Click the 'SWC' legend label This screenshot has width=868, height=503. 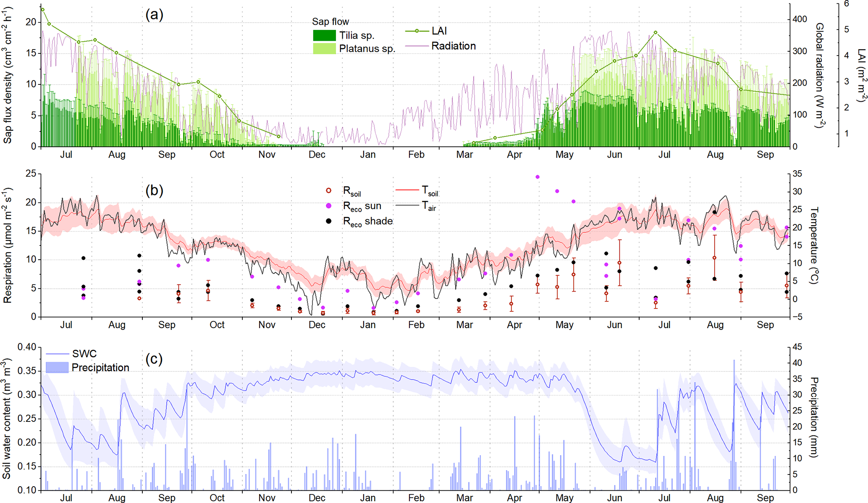tap(84, 354)
